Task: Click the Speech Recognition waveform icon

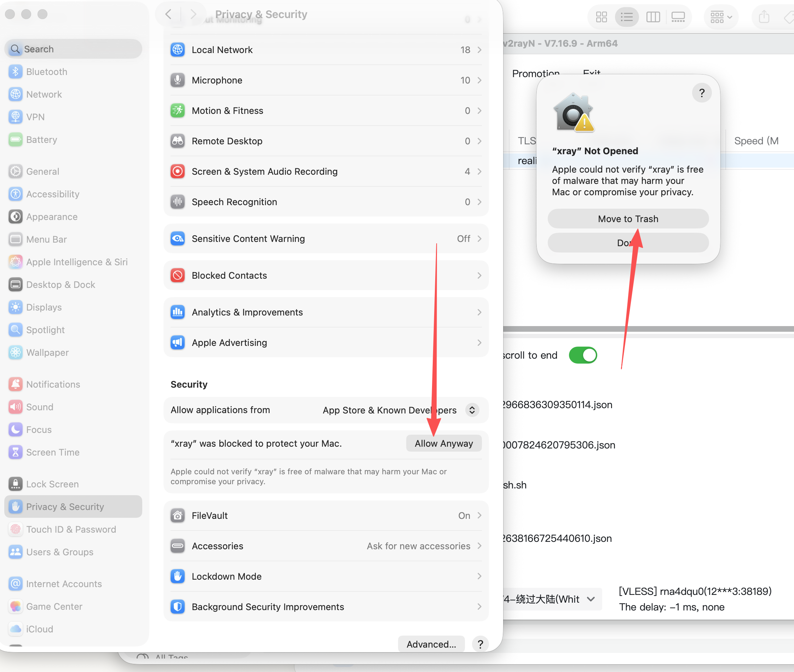Action: (178, 202)
